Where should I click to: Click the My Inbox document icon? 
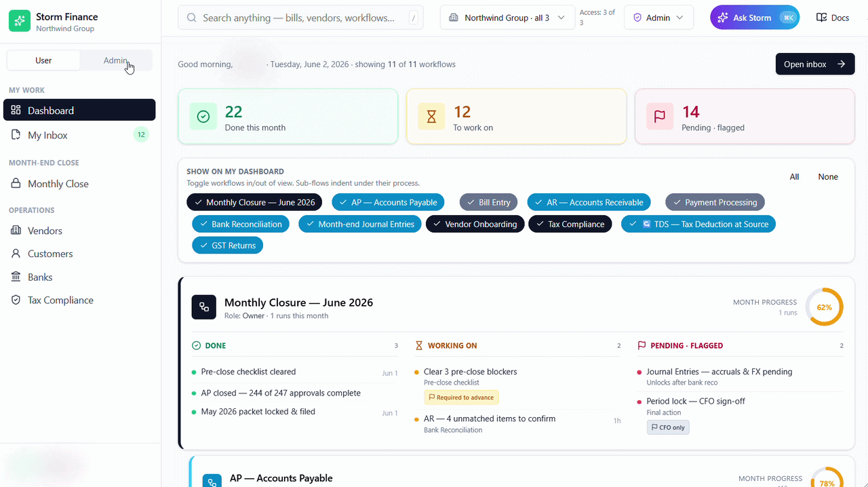coord(16,135)
